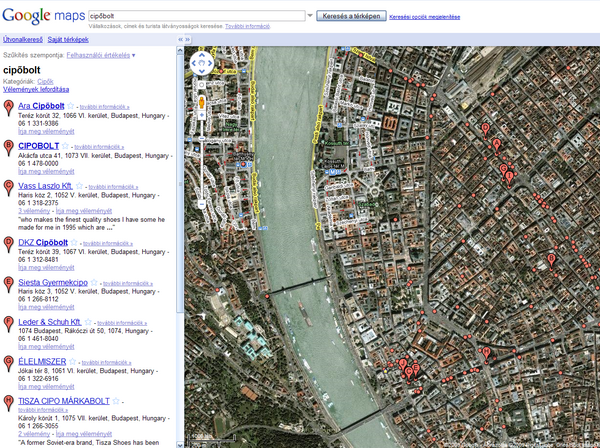Open the További információ link under search box

(x=248, y=26)
